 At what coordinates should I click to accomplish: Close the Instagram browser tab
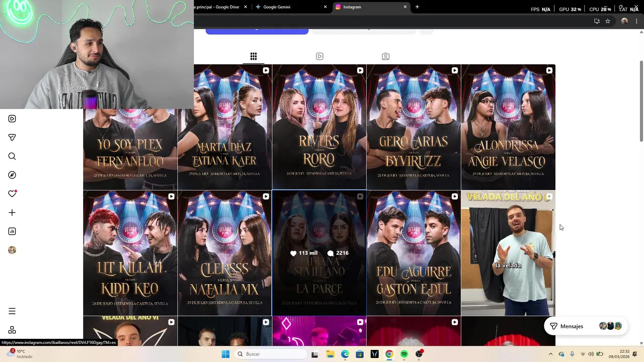click(x=405, y=7)
